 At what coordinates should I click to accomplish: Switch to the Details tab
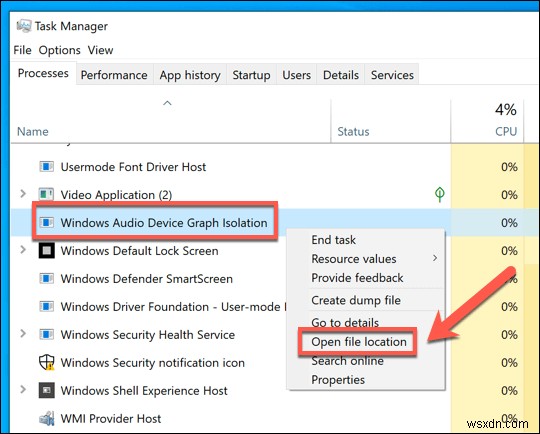tap(341, 75)
